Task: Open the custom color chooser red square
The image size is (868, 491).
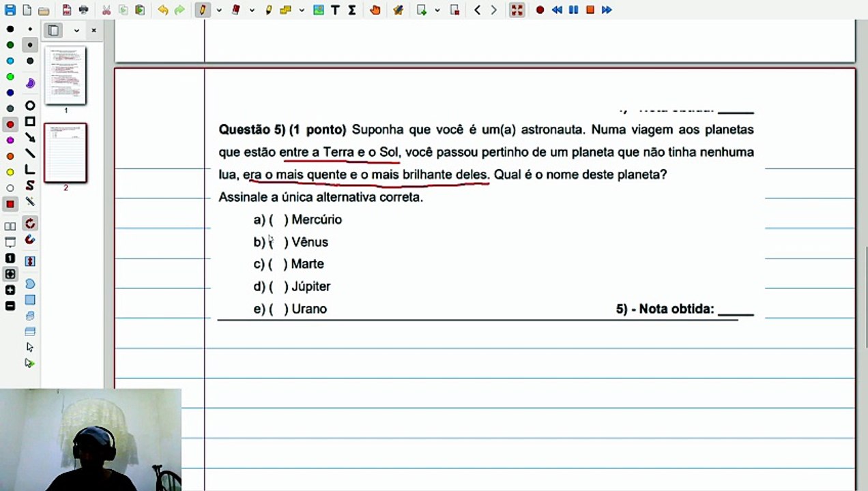Action: (10, 204)
